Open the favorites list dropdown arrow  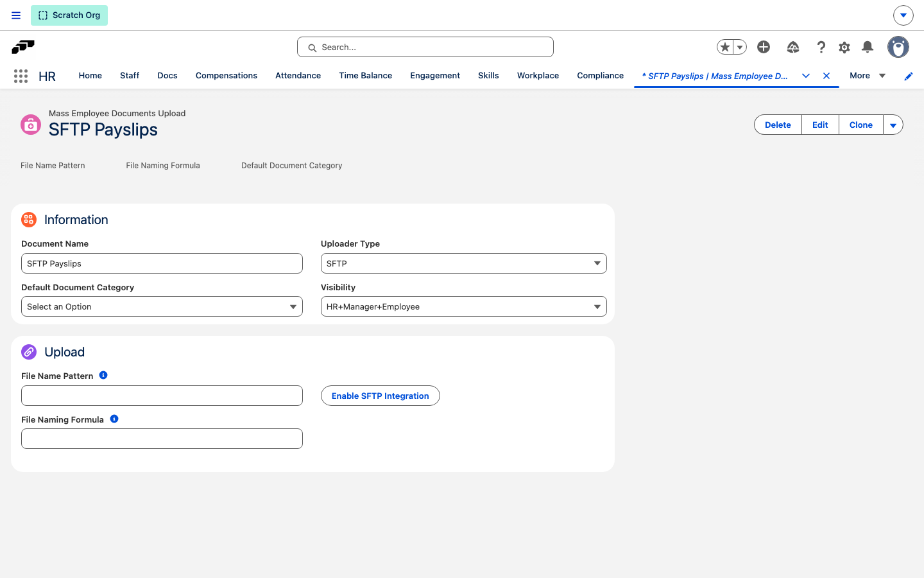[740, 47]
